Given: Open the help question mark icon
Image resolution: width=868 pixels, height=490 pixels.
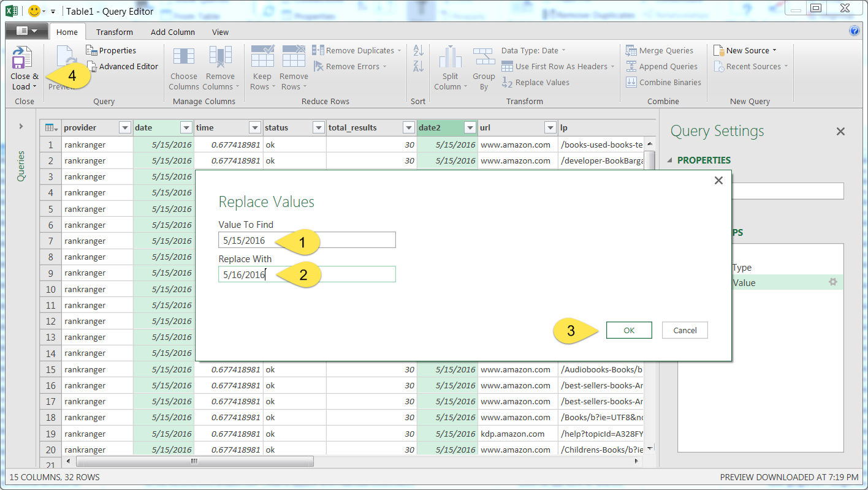Looking at the screenshot, I should [854, 31].
